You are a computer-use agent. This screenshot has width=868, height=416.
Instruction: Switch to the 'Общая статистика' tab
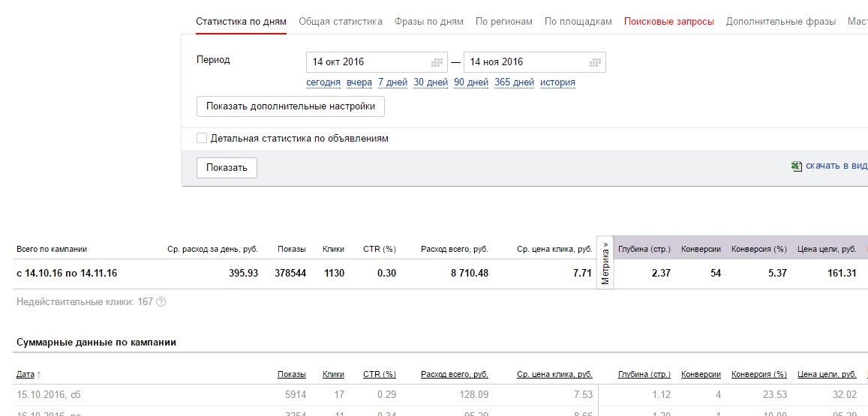coord(341,22)
